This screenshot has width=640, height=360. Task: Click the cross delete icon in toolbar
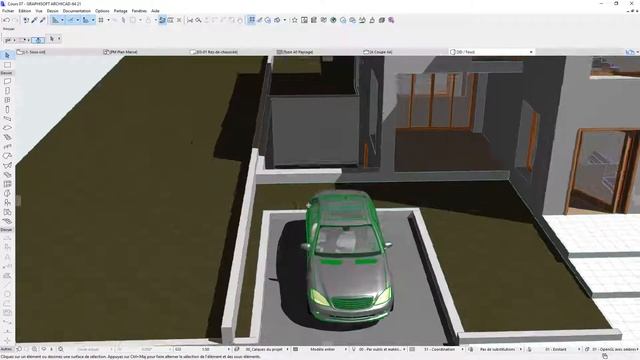coord(179,20)
